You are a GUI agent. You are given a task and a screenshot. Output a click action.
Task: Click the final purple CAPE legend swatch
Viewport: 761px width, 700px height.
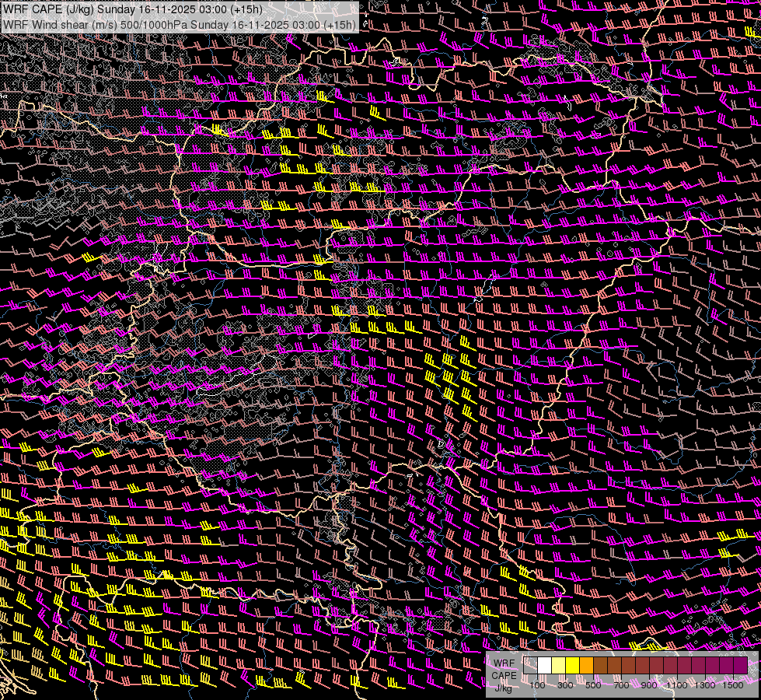741,666
